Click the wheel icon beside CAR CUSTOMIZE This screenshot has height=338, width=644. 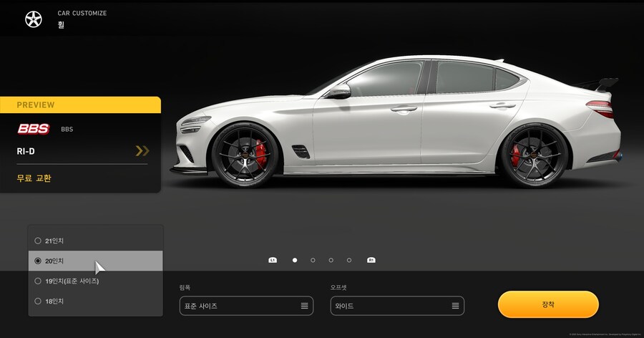point(34,20)
